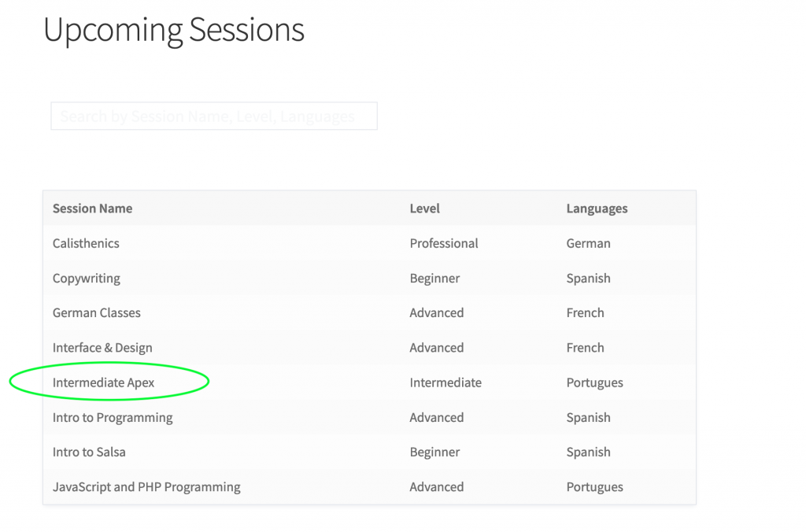Click Beginner level in Copywriting row
This screenshot has height=532, width=806.
434,279
